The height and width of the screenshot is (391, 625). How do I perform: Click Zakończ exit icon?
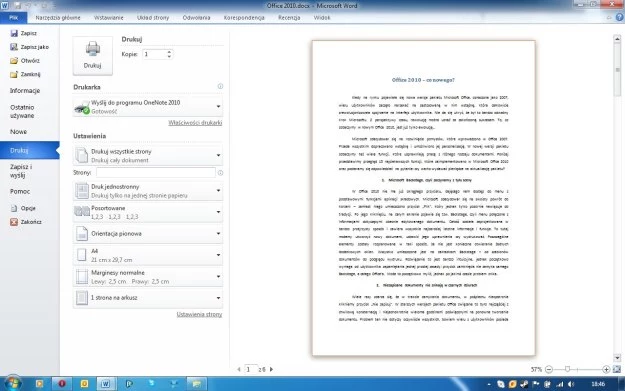click(14, 222)
